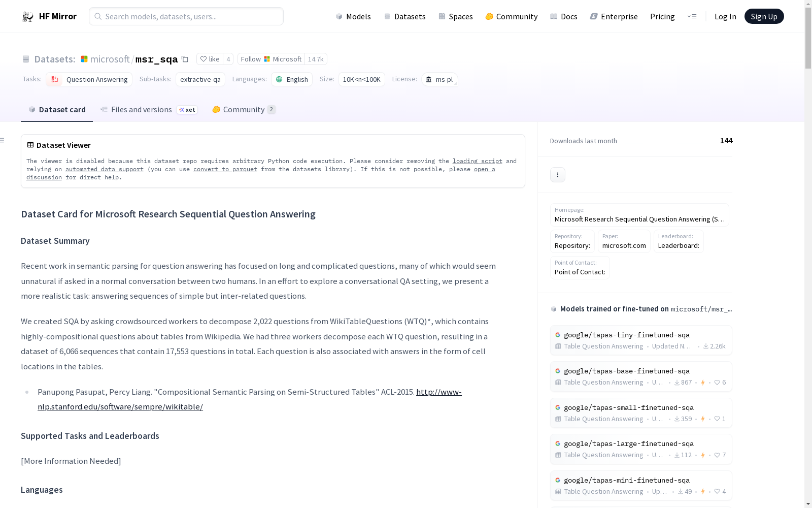Click the Sign Up button
Screen dimensions: 812x508
[764, 16]
